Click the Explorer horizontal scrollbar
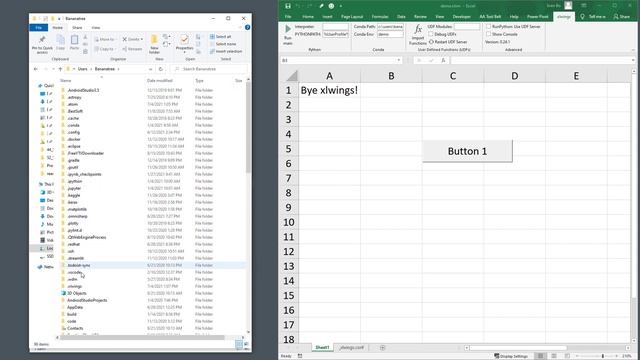The height and width of the screenshot is (360, 640). click(142, 338)
